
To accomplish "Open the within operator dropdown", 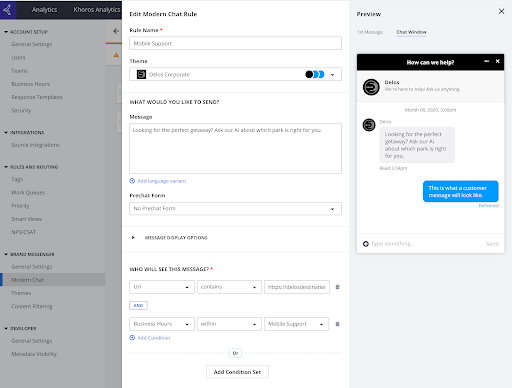I will 229,324.
